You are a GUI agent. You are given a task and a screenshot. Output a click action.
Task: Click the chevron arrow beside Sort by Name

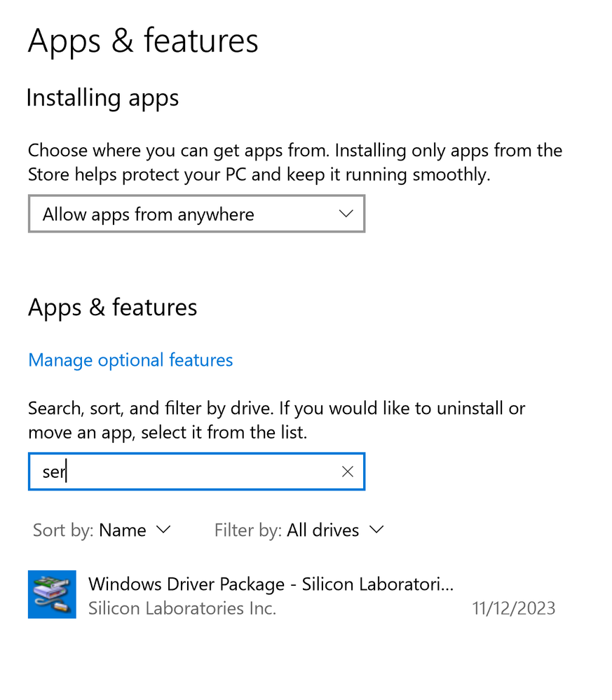(163, 530)
